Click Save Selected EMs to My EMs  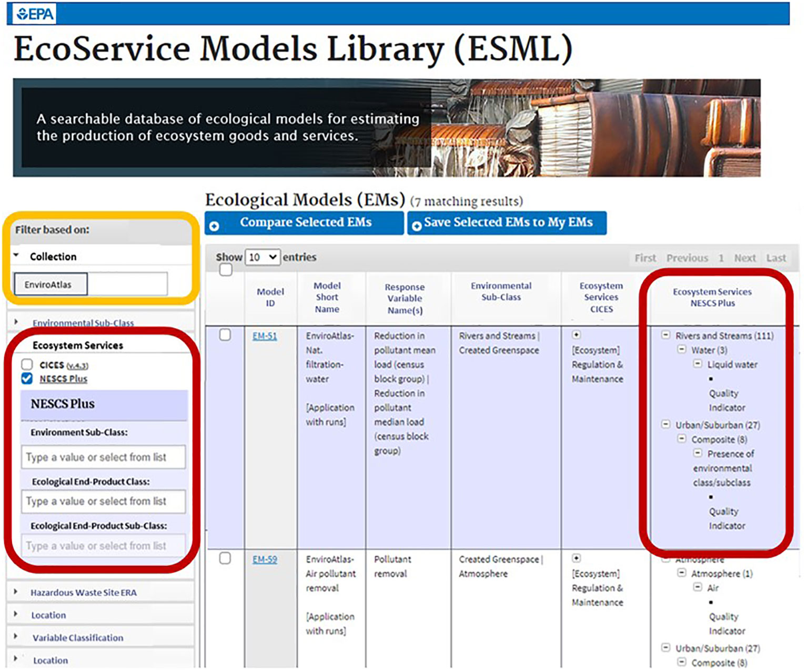click(x=507, y=223)
